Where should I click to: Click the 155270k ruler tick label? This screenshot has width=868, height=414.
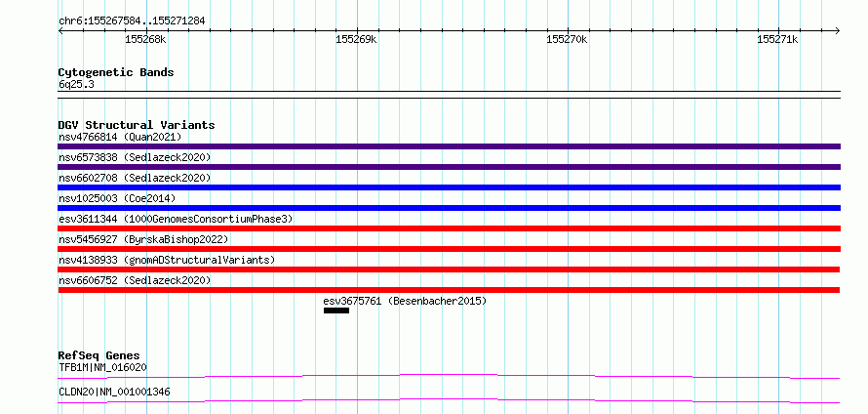[x=567, y=39]
